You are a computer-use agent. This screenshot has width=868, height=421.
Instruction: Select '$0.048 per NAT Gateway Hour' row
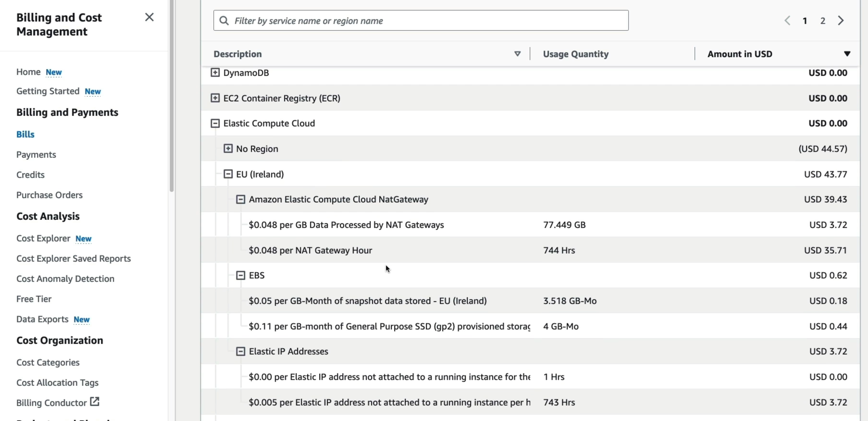pyautogui.click(x=310, y=250)
